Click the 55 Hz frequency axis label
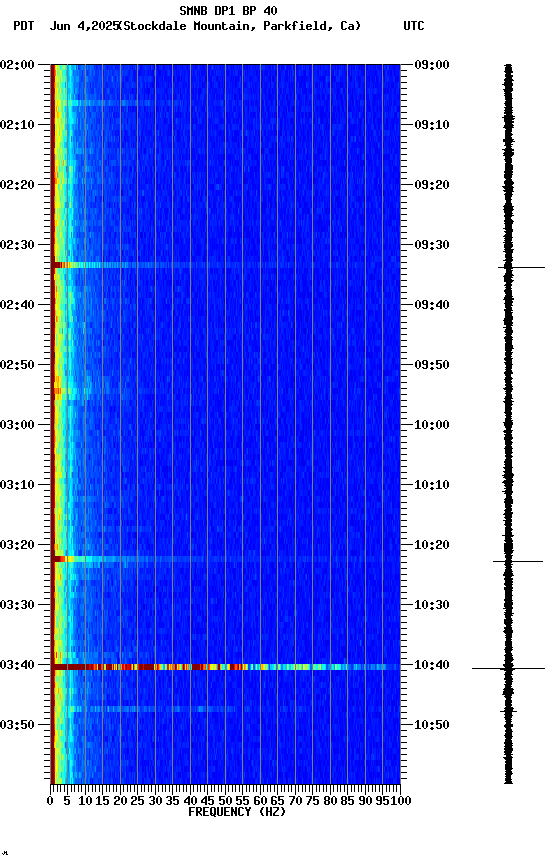Screen dimensions: 552x864 (242, 801)
